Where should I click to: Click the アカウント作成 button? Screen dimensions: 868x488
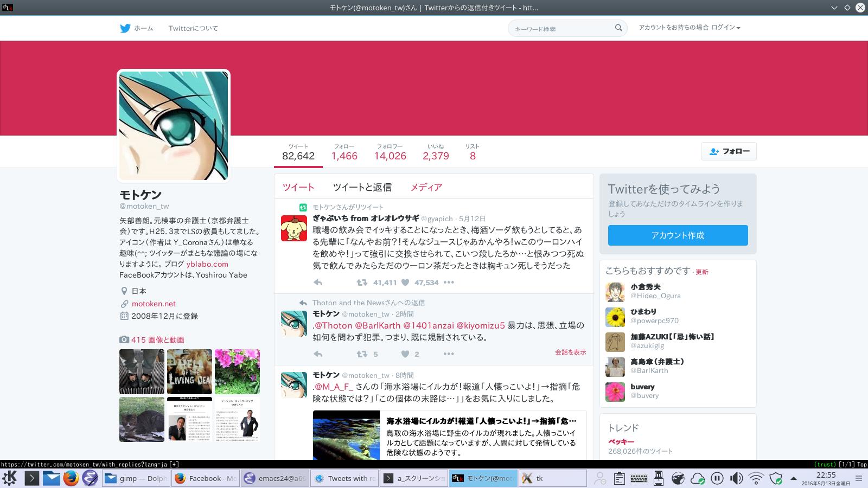coord(678,235)
